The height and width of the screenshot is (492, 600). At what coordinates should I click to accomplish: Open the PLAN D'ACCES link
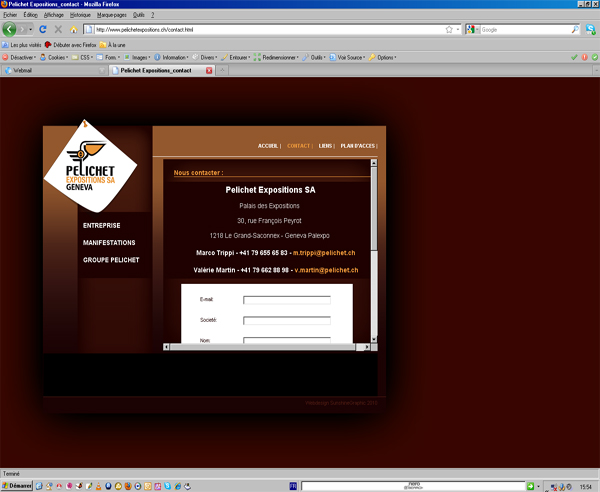358,146
